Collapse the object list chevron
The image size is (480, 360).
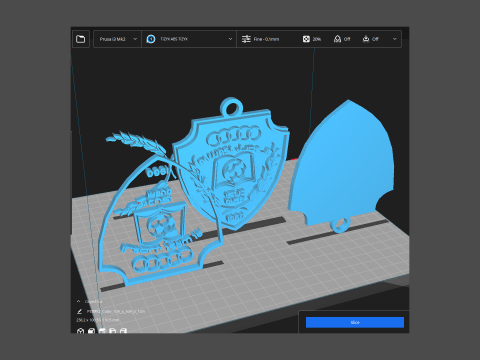78,301
